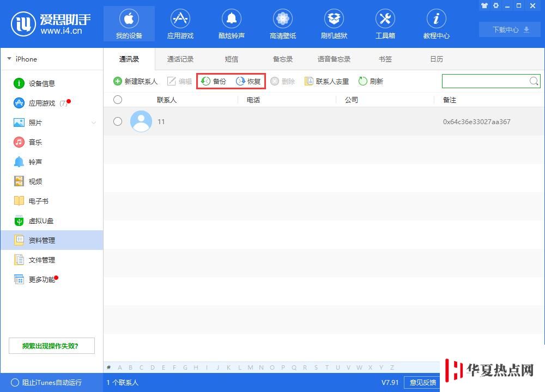Screen dimensions: 545x392
Task: Switch to 日历 tab
Action: pyautogui.click(x=436, y=59)
